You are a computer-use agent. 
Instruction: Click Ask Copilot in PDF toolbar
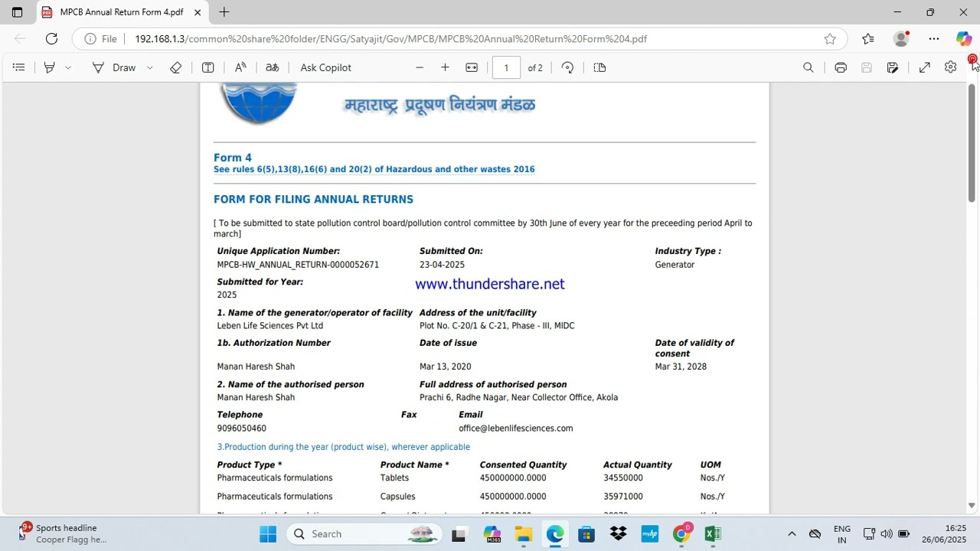point(325,67)
